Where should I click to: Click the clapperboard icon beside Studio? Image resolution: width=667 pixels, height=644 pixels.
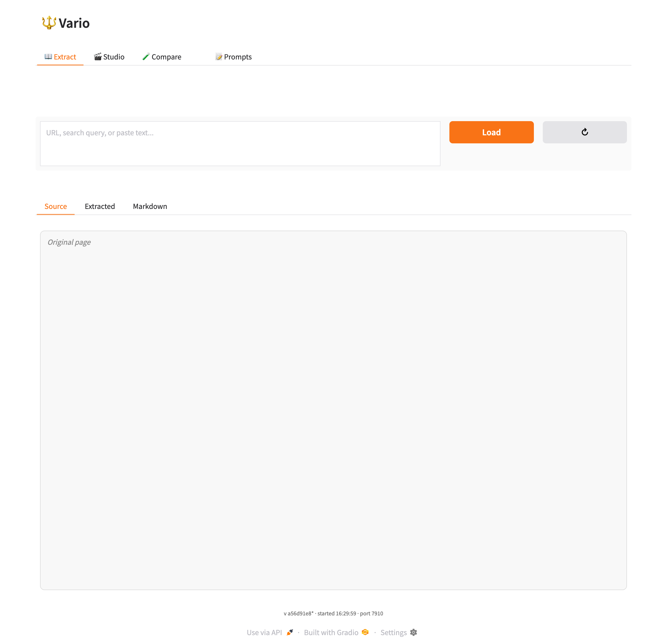pyautogui.click(x=98, y=56)
